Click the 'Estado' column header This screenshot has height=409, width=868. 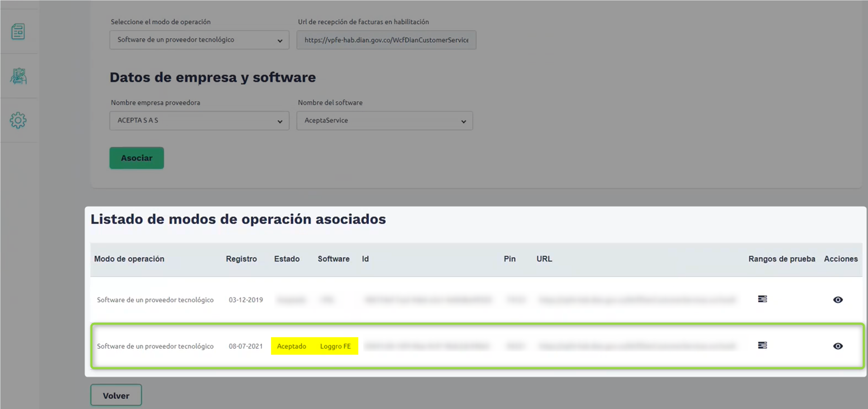tap(287, 259)
